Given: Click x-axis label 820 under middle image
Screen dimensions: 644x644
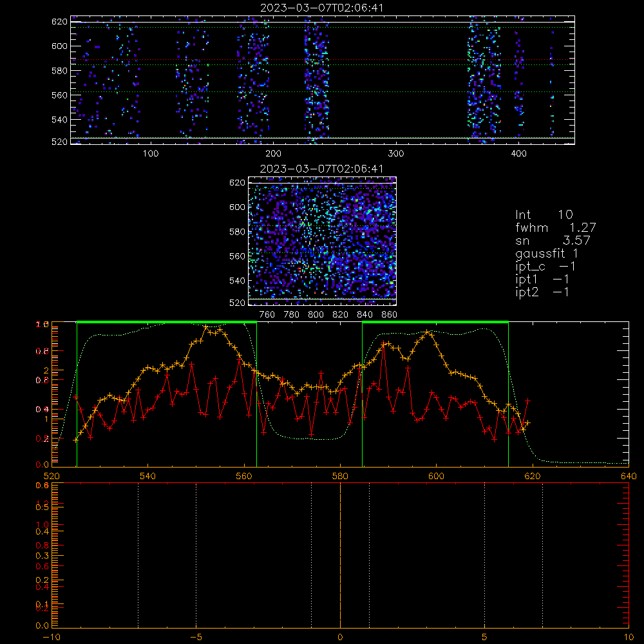Looking at the screenshot, I should [x=341, y=315].
